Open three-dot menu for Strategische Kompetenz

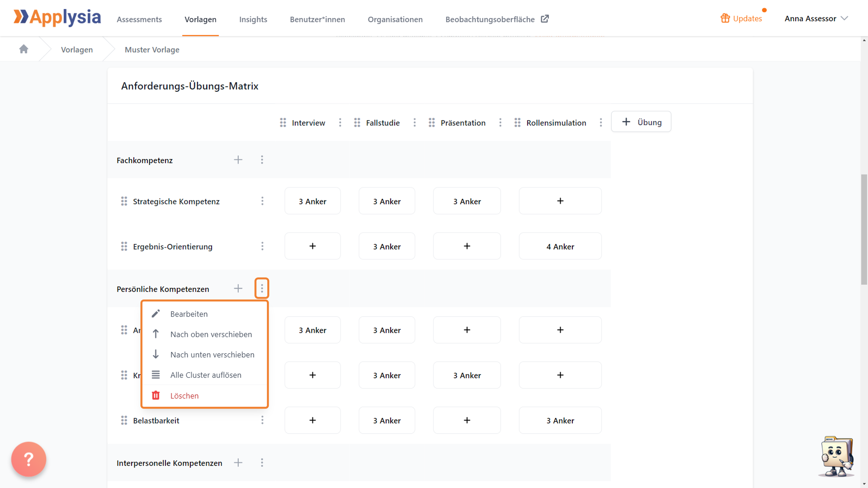tap(262, 201)
